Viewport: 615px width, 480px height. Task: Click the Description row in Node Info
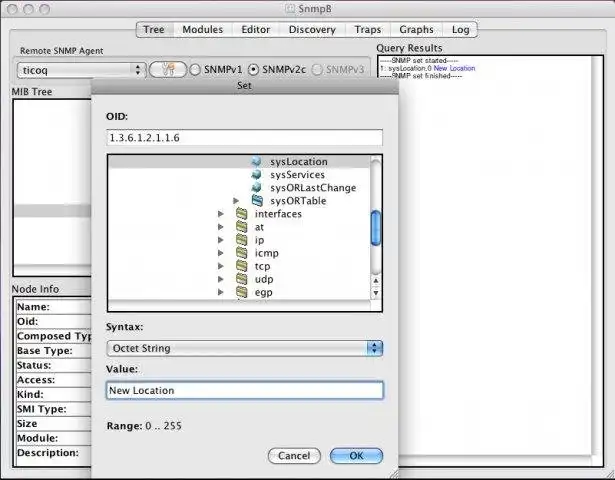54,453
